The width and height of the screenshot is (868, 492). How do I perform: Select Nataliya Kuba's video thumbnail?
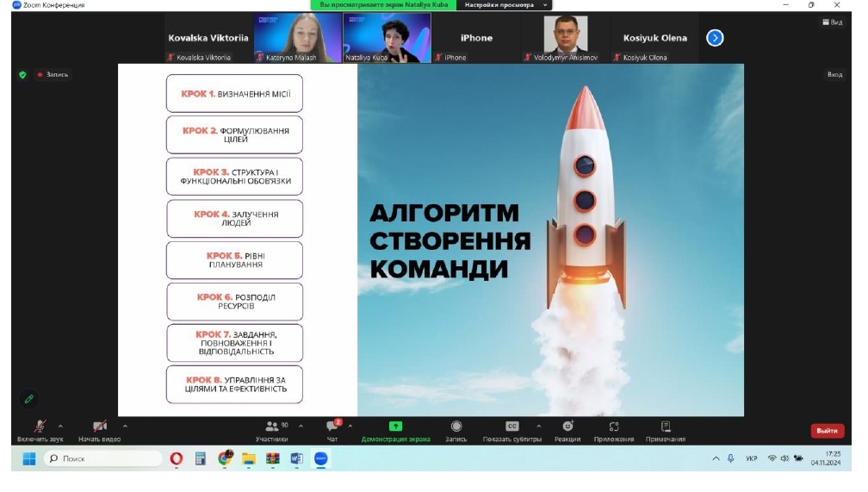pyautogui.click(x=387, y=38)
